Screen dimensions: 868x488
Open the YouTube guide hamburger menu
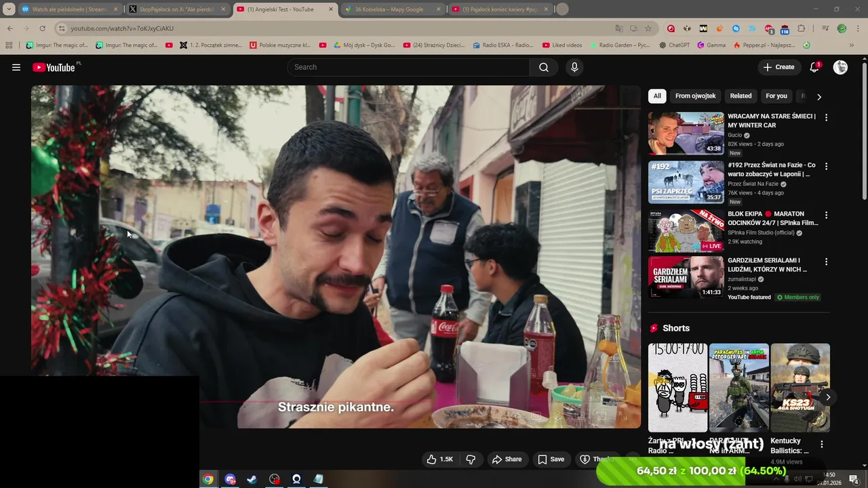(16, 67)
